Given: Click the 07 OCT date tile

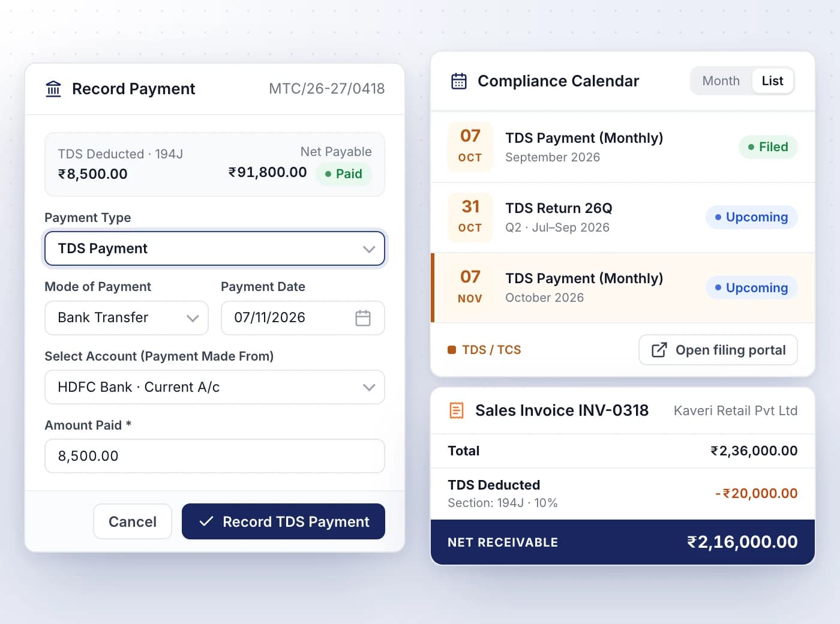Looking at the screenshot, I should (470, 147).
